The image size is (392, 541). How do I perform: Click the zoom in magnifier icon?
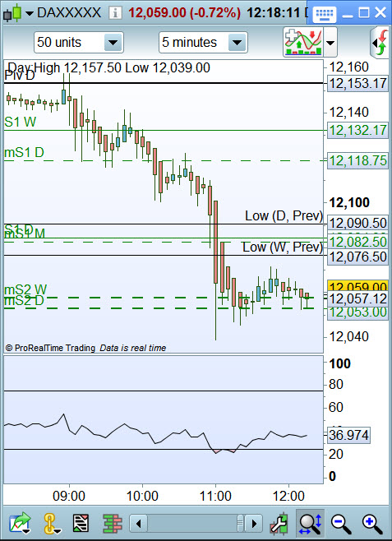click(x=373, y=524)
